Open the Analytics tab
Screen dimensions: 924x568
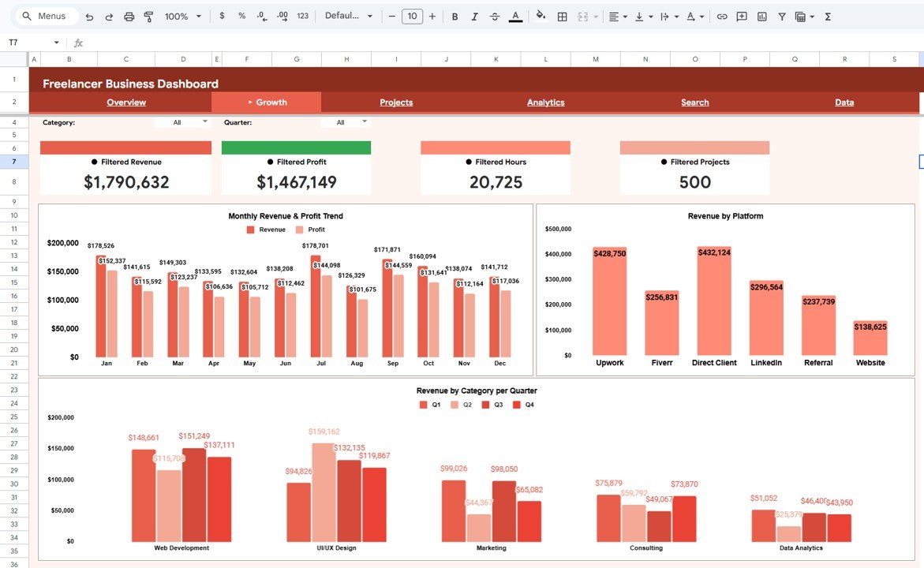(x=545, y=102)
